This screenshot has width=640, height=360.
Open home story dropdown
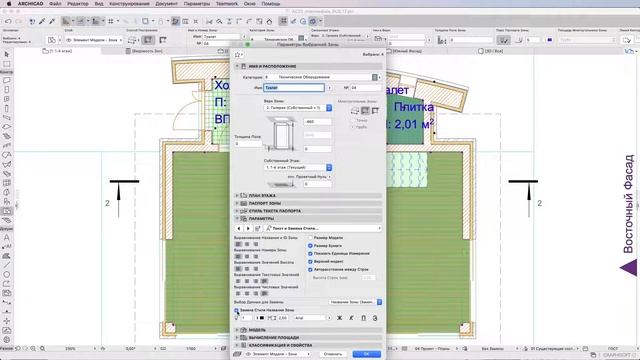(298, 167)
